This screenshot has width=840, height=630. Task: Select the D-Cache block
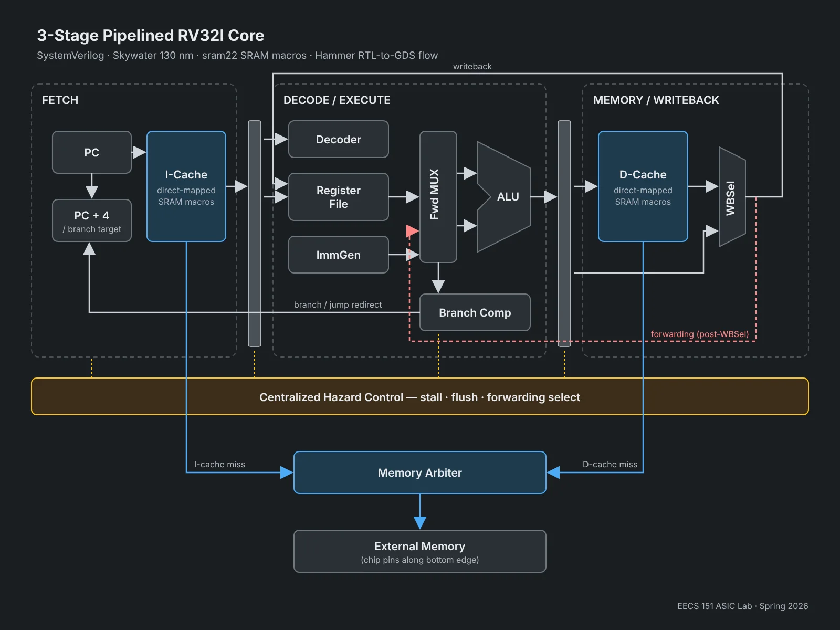click(643, 186)
